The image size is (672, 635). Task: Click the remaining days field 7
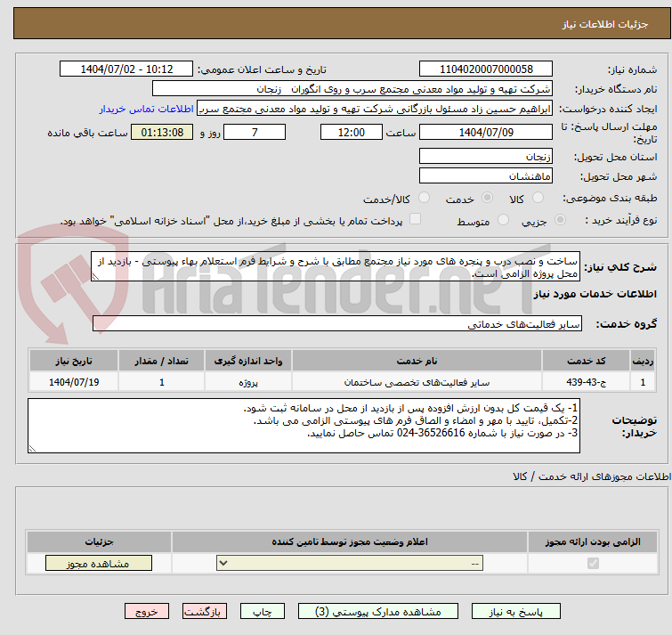(x=255, y=132)
